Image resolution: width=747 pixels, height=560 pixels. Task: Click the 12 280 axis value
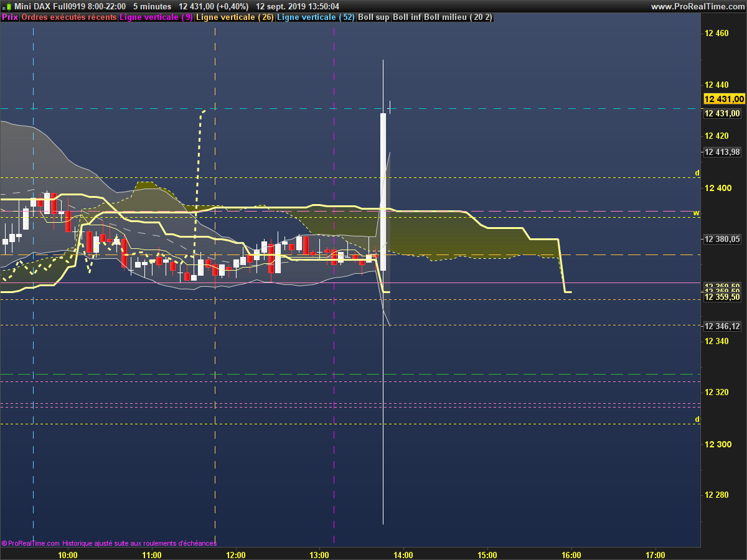tap(716, 495)
